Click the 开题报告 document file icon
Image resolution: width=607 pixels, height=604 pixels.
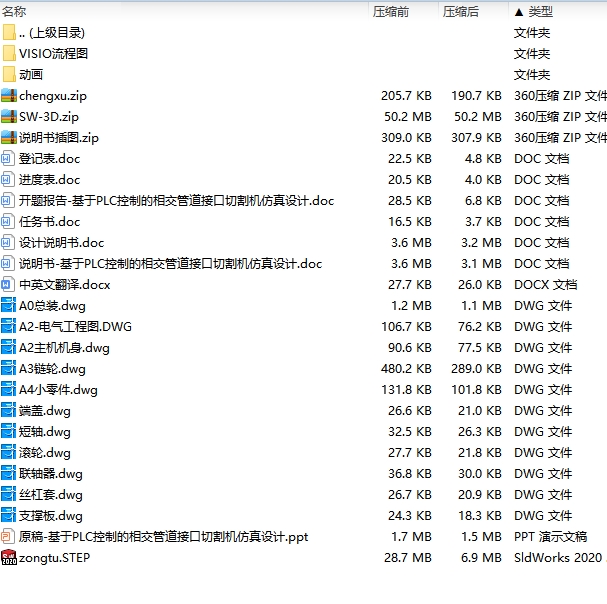click(8, 201)
